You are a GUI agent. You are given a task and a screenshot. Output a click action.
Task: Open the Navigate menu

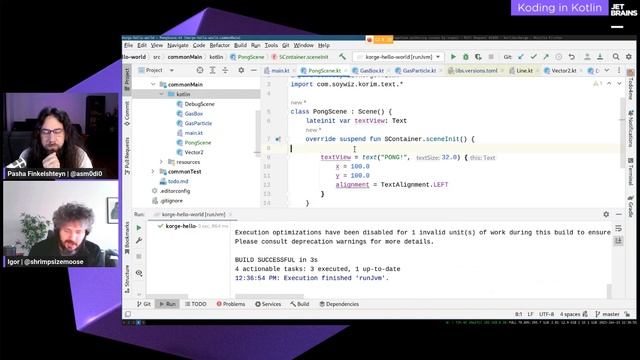tap(178, 45)
